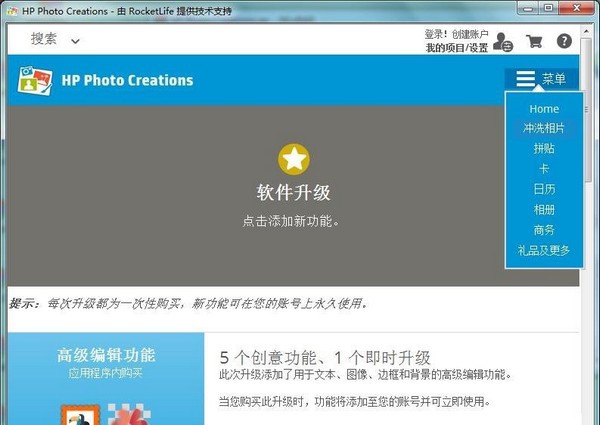Select 冲洗相片 in the menu
Image resolution: width=600 pixels, height=425 pixels.
(x=544, y=128)
